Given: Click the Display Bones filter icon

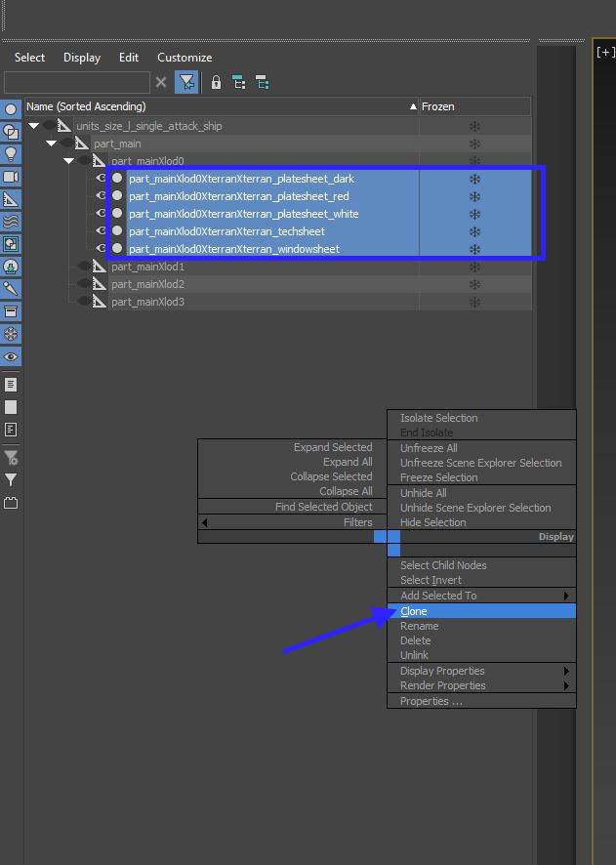Looking at the screenshot, I should coord(11,289).
